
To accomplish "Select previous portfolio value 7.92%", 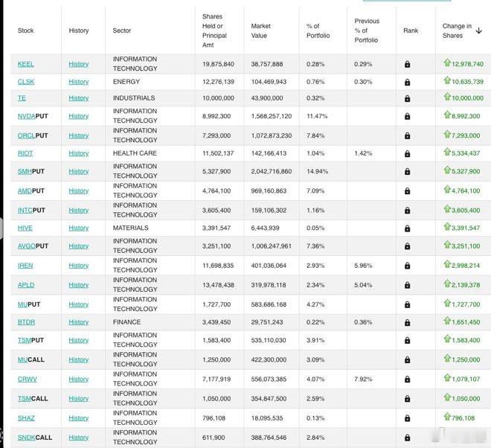I will coord(363,379).
